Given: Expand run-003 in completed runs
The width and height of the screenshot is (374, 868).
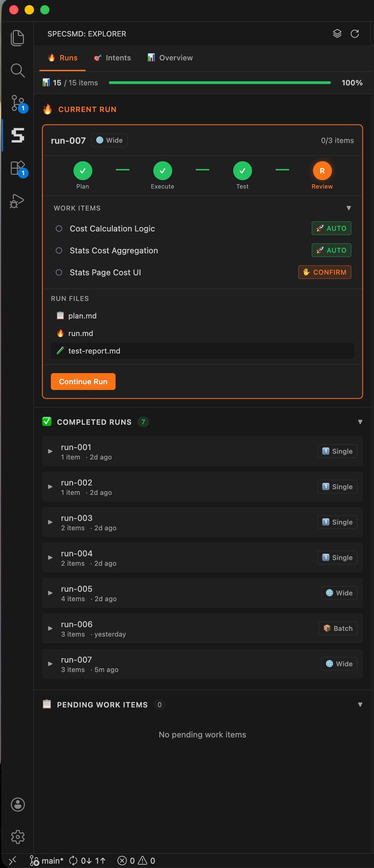Looking at the screenshot, I should (x=50, y=522).
